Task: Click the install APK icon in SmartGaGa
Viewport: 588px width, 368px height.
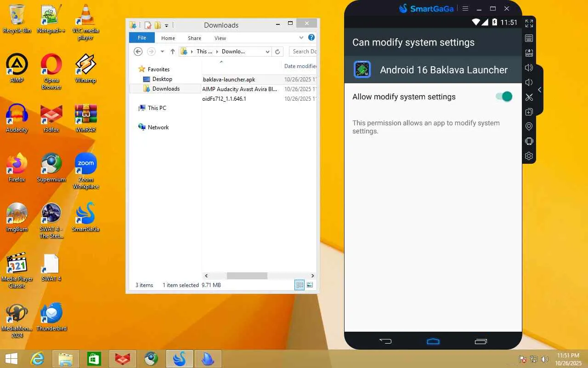Action: 529,53
